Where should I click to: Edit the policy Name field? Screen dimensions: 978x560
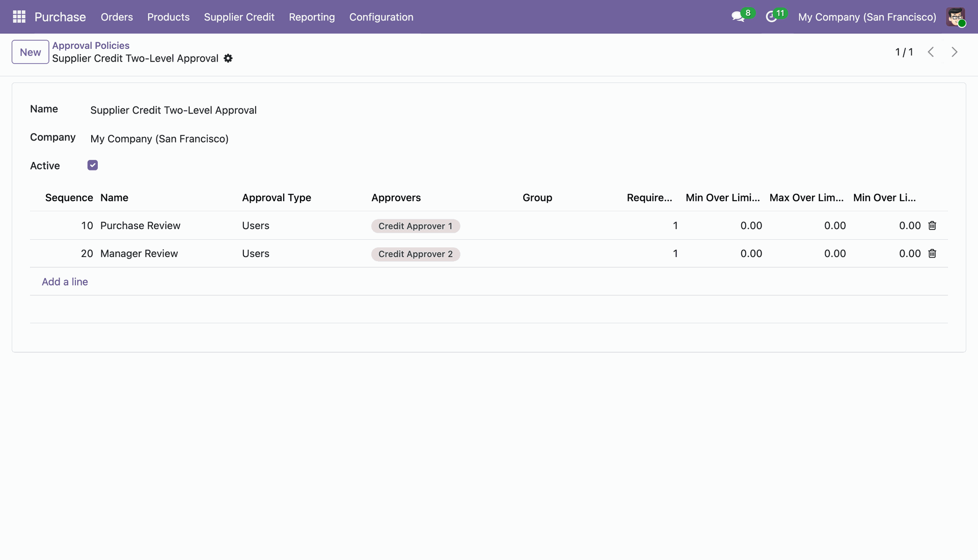[x=173, y=110]
